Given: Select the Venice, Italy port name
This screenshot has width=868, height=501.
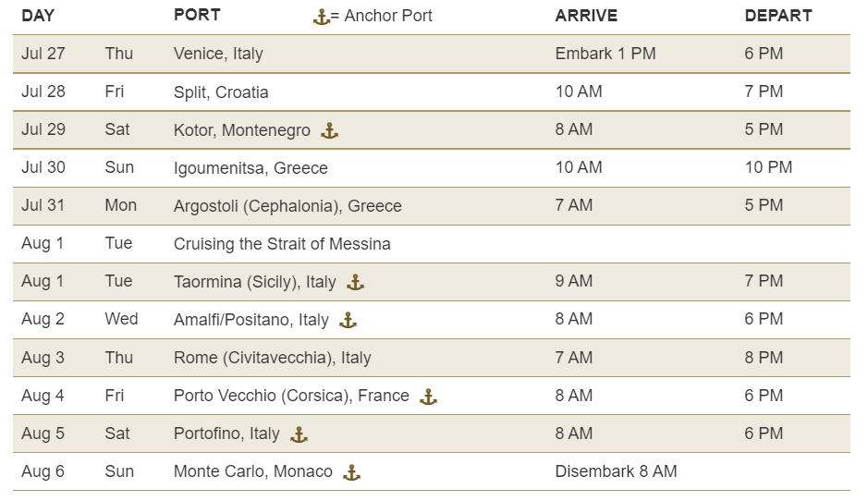Looking at the screenshot, I should pyautogui.click(x=218, y=54).
